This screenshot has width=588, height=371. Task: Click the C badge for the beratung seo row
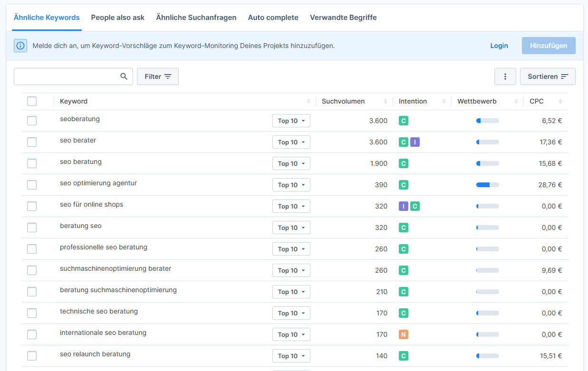click(404, 228)
